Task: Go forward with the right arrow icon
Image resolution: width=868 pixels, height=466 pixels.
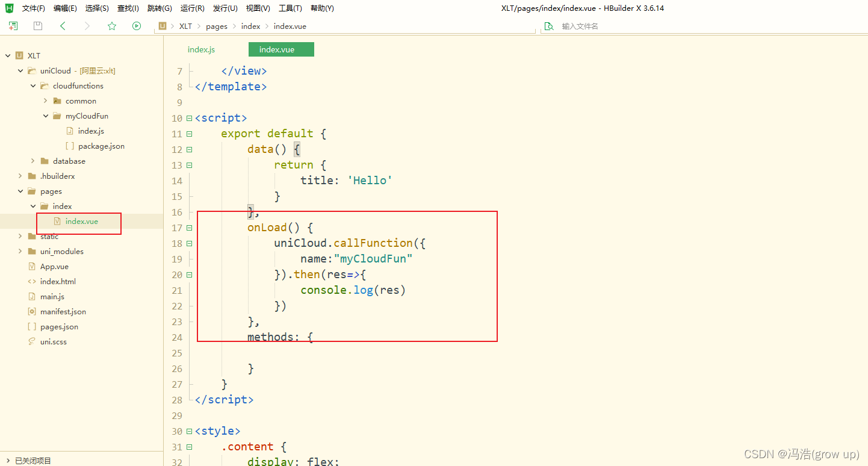Action: (87, 26)
